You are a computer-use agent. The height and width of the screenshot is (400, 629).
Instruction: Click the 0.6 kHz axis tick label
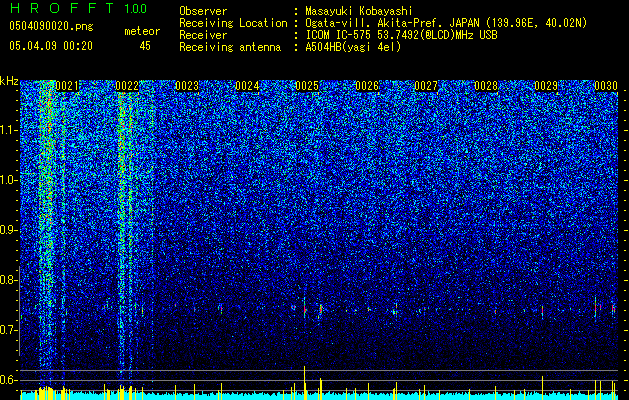pyautogui.click(x=9, y=380)
